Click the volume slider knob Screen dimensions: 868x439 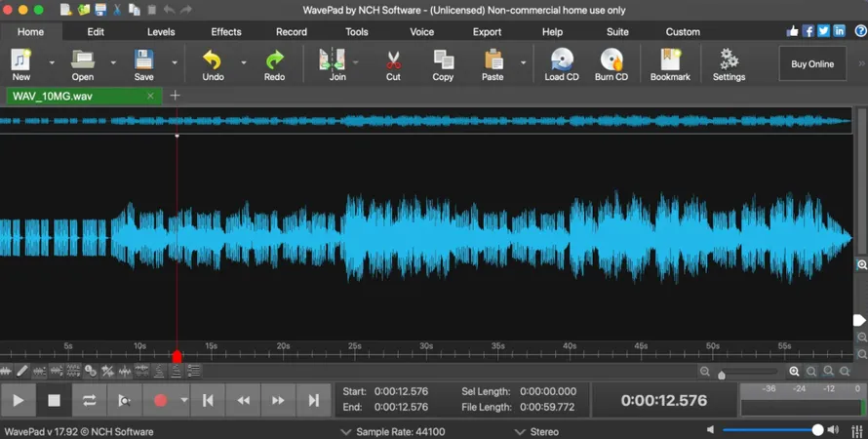point(817,429)
